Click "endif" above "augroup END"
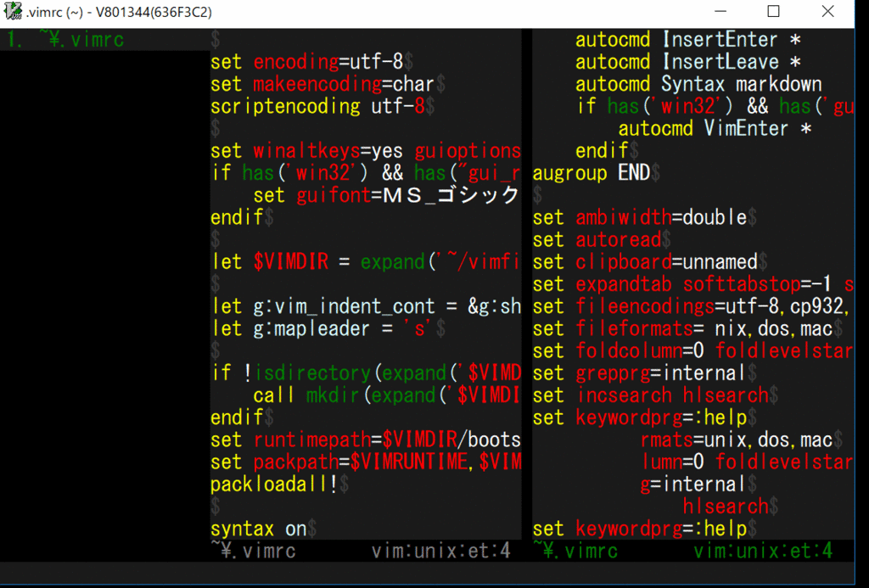This screenshot has height=588, width=869. (x=607, y=151)
